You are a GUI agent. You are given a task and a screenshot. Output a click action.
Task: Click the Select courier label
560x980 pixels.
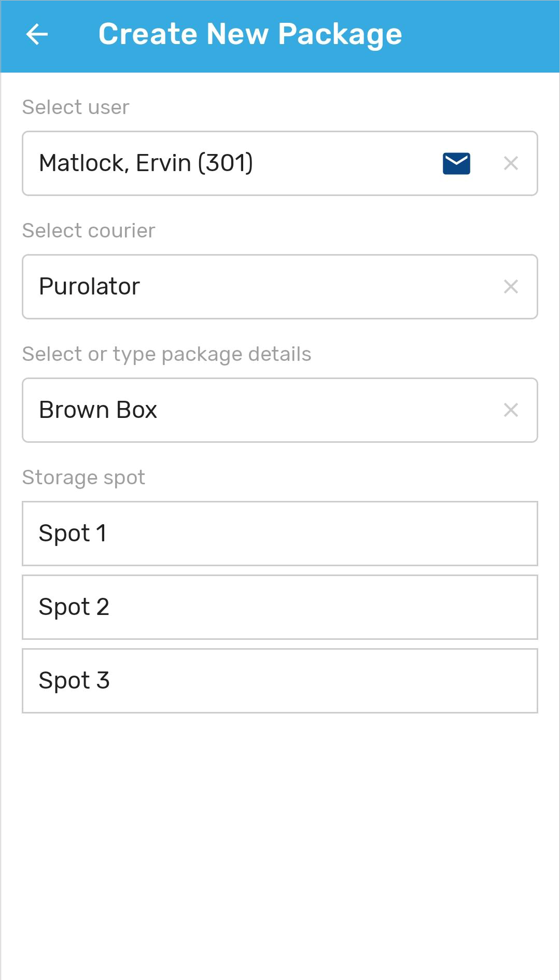89,231
